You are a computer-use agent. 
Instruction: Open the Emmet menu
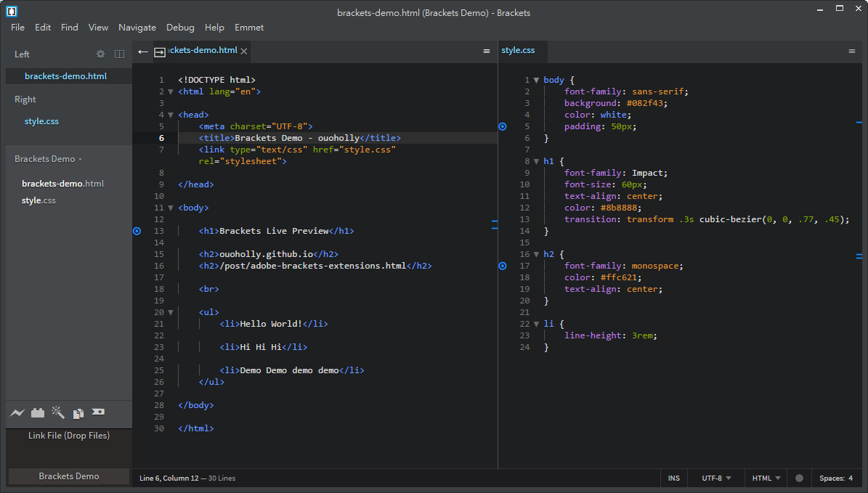[249, 28]
